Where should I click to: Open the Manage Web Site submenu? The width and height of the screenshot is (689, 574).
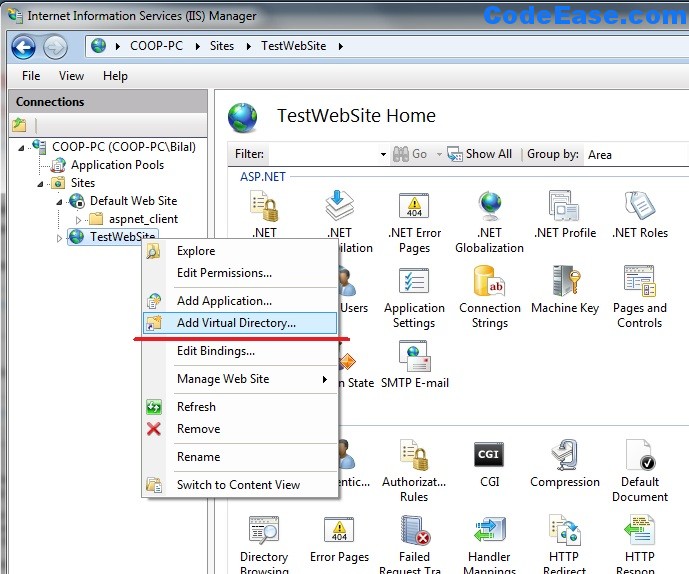click(x=240, y=379)
